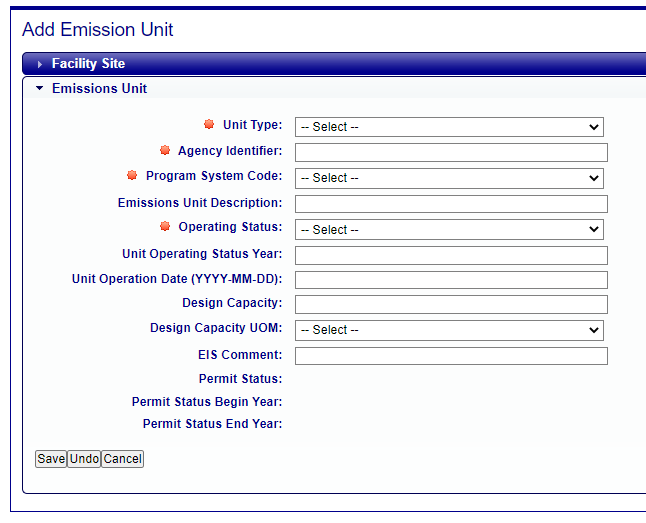Click the Emissions Unit Description field
This screenshot has width=646, height=523.
click(x=451, y=204)
